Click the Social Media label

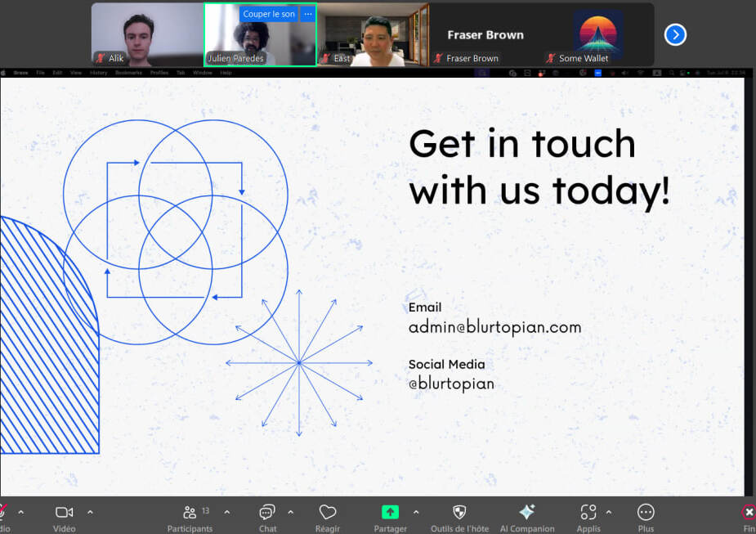(x=446, y=364)
